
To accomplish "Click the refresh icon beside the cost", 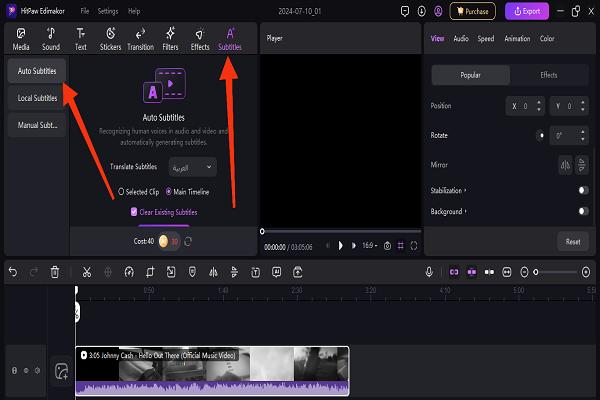I will (187, 240).
